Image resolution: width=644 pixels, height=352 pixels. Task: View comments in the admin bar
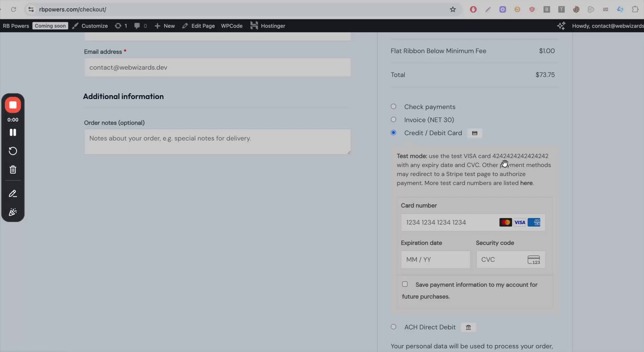tap(140, 26)
